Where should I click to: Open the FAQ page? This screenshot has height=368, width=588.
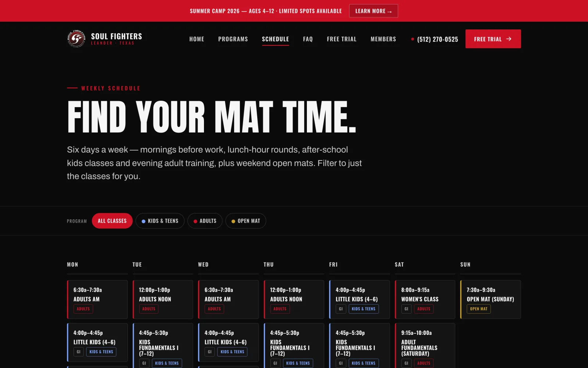click(x=308, y=39)
